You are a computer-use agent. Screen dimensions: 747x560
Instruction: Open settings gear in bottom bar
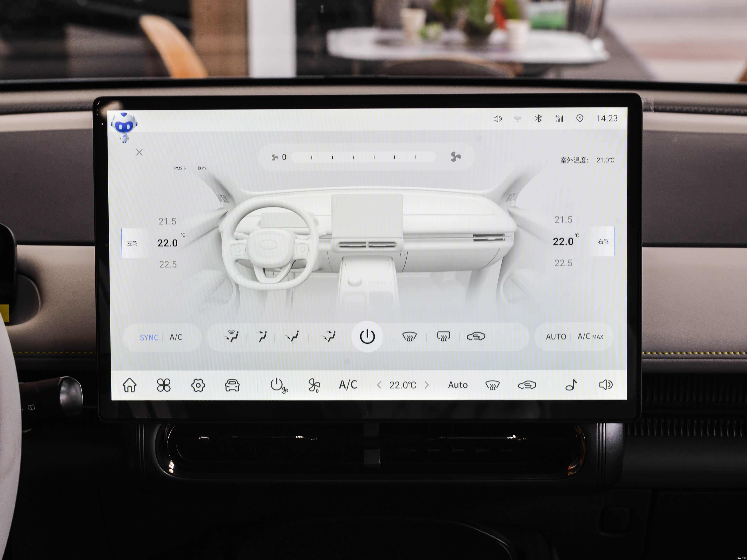198,385
